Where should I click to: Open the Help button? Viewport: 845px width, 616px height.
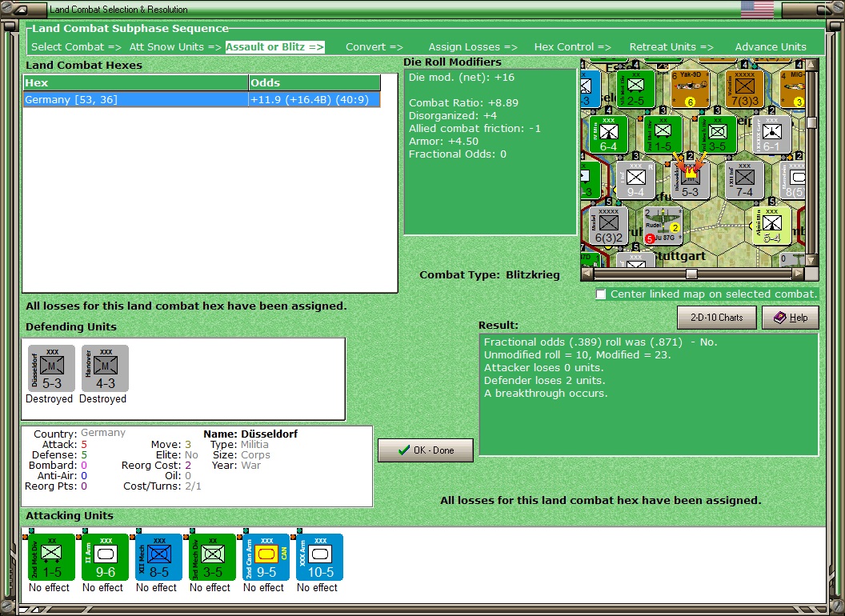(791, 318)
